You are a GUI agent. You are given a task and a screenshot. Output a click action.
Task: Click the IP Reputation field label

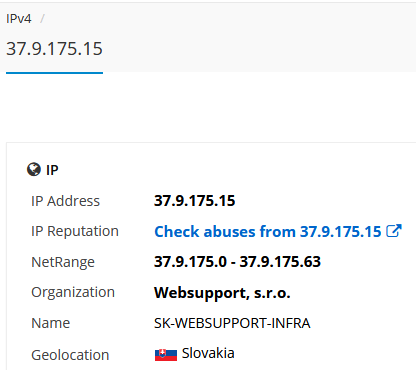coord(75,231)
